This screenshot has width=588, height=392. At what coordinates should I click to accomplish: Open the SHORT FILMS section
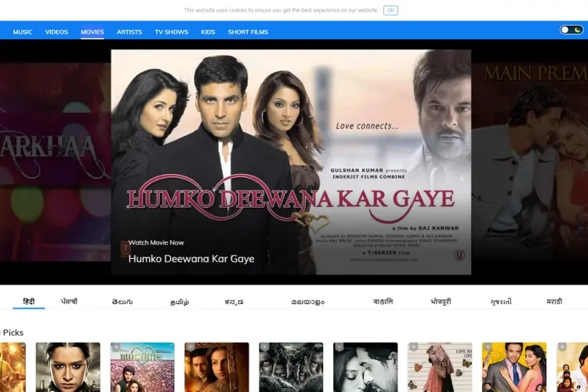coord(248,32)
